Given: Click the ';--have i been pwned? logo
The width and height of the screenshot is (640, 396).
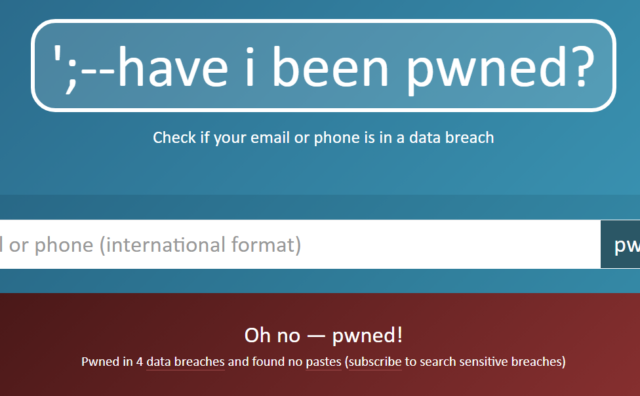Looking at the screenshot, I should 323,65.
